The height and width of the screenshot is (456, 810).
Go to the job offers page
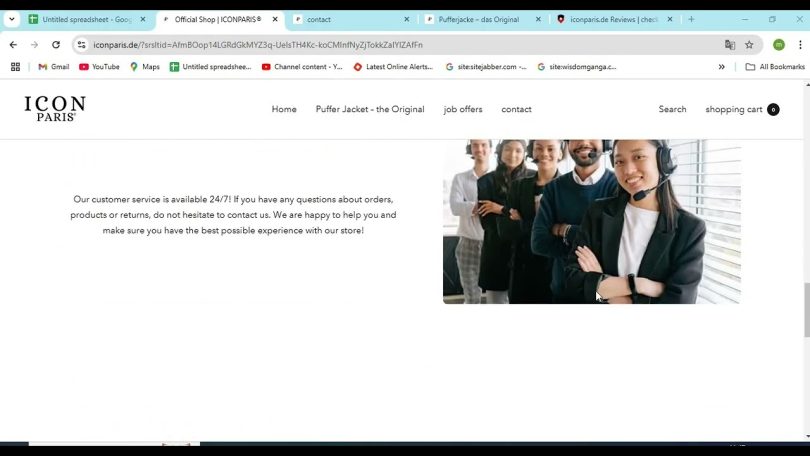click(x=463, y=110)
